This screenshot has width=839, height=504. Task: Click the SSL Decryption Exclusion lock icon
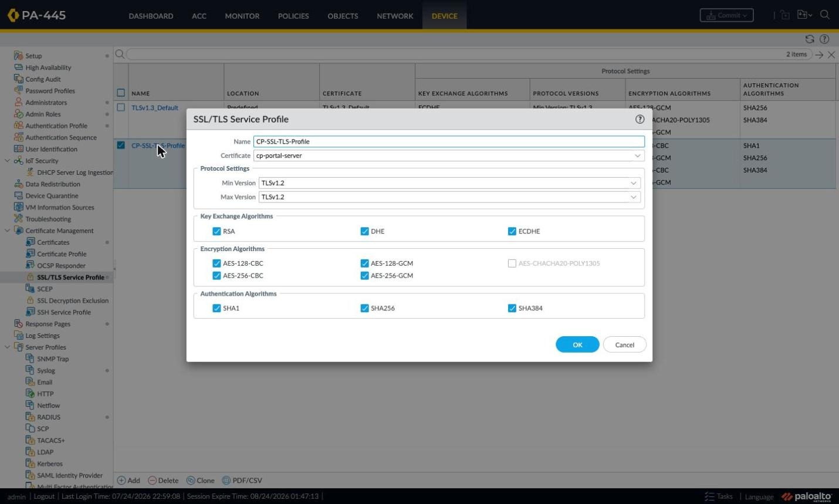point(31,300)
